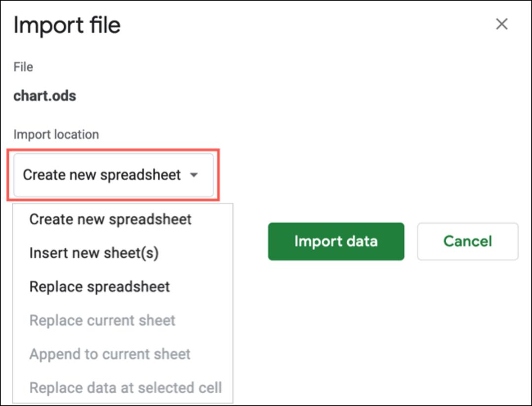Image resolution: width=532 pixels, height=406 pixels.
Task: Click the X icon in the dialog corner
Action: coord(501,24)
